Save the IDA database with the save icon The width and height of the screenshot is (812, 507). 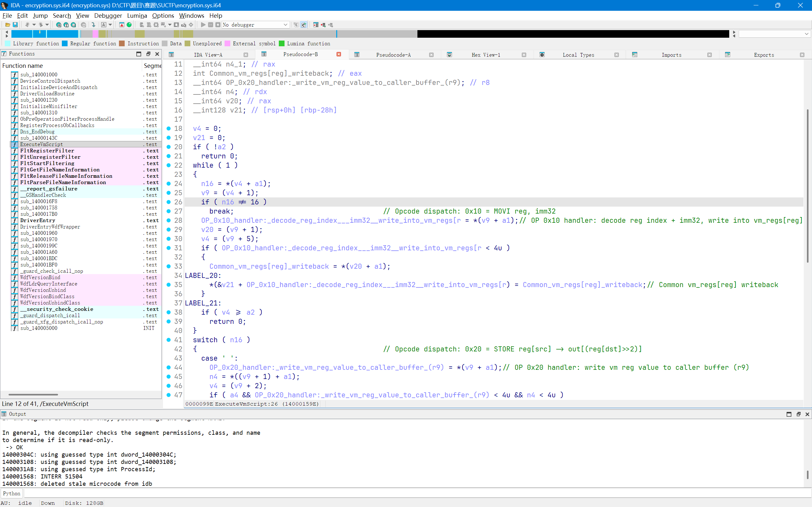(16, 24)
